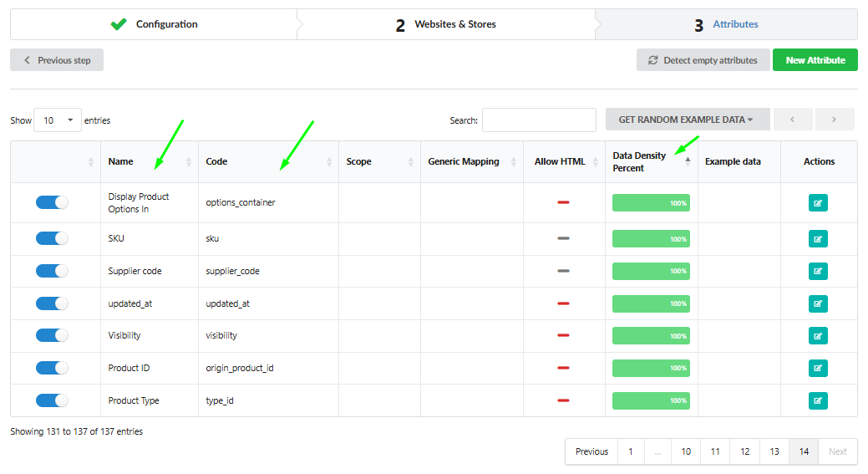Click the sort arrows in the Name column
Image resolution: width=868 pixels, height=474 pixels.
188,161
